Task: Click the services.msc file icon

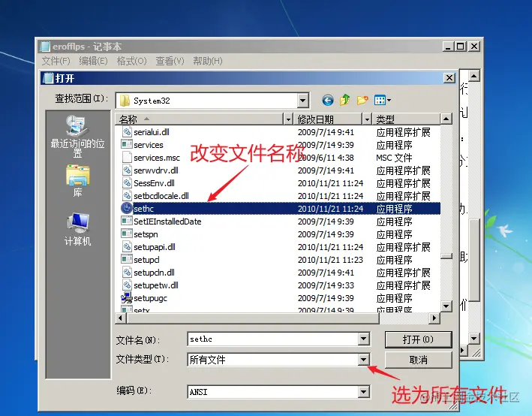Action: click(127, 158)
